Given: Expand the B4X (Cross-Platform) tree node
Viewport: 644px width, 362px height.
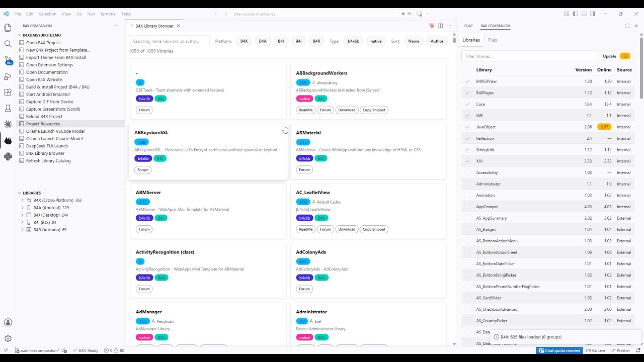Looking at the screenshot, I should pyautogui.click(x=22, y=200).
